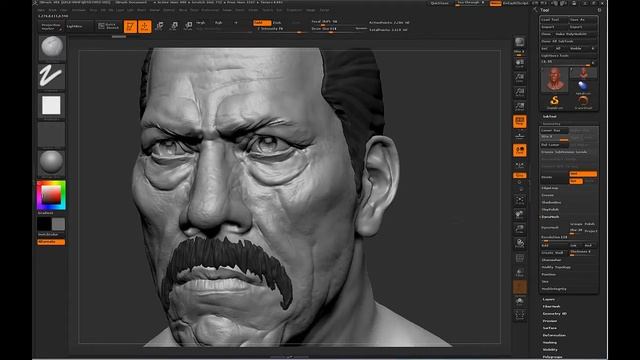Expand the Layers section in Tool palette

click(x=549, y=299)
